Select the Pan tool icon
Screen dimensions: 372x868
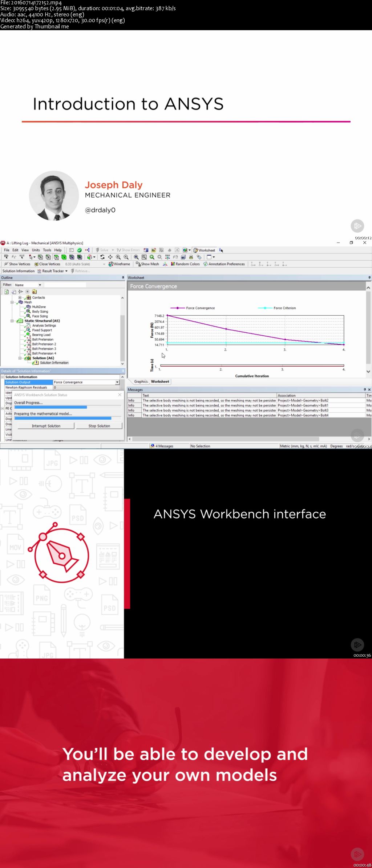(x=110, y=257)
